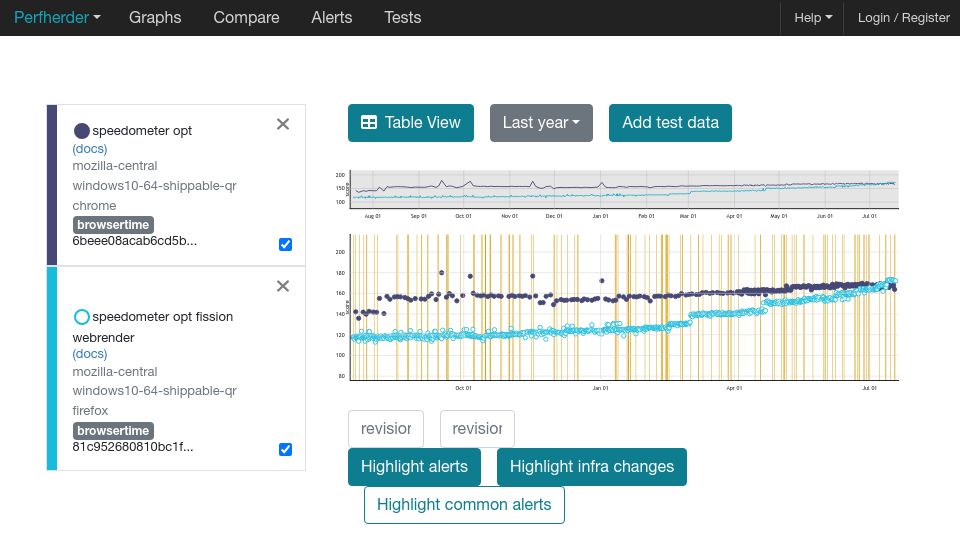
Task: Click the cyan speedometer opt fission circle
Action: coord(81,317)
